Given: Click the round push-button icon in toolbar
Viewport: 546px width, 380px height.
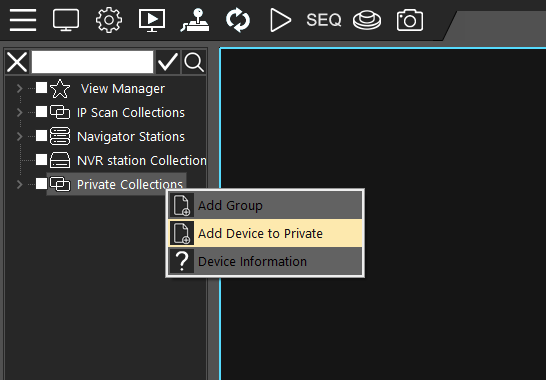Looking at the screenshot, I should pyautogui.click(x=367, y=20).
